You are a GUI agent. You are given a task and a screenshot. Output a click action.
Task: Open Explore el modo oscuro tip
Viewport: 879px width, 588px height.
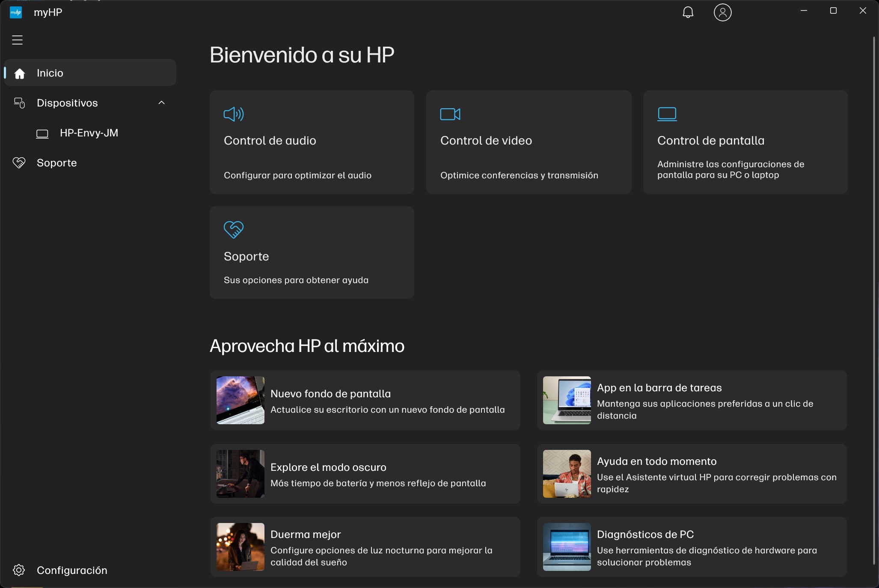click(x=365, y=474)
